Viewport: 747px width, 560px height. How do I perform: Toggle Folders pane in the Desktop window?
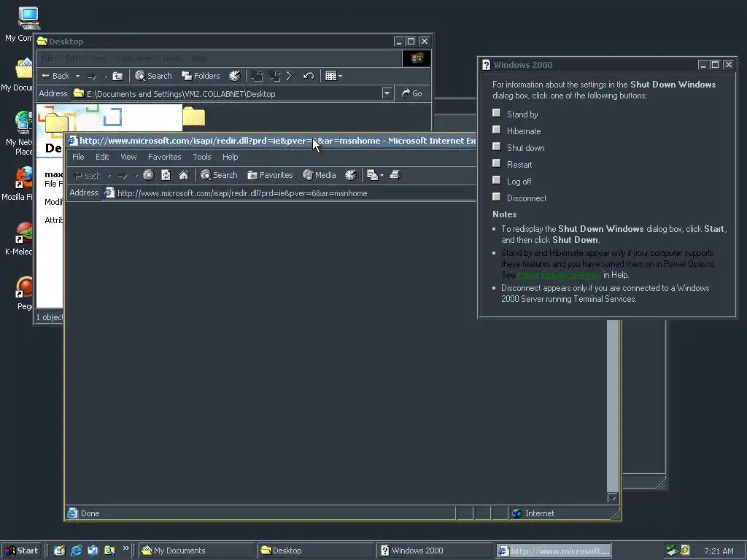tap(201, 76)
